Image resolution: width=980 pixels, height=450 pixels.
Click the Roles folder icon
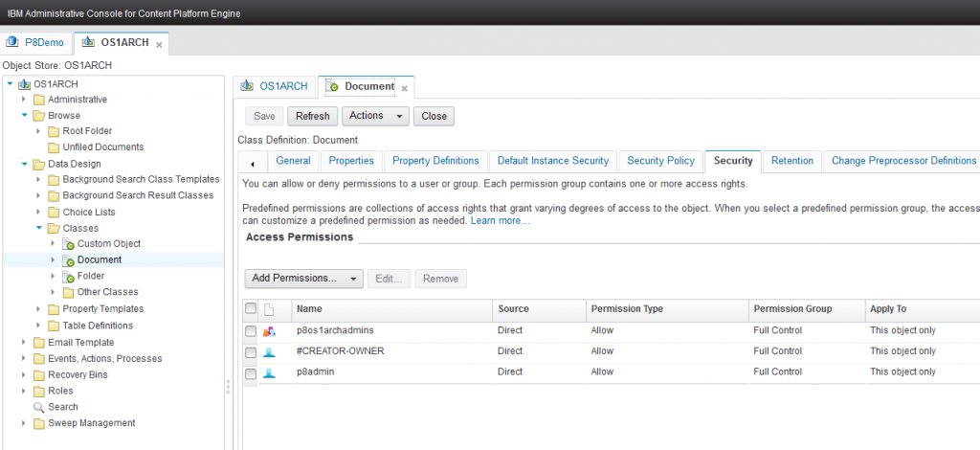pos(39,392)
